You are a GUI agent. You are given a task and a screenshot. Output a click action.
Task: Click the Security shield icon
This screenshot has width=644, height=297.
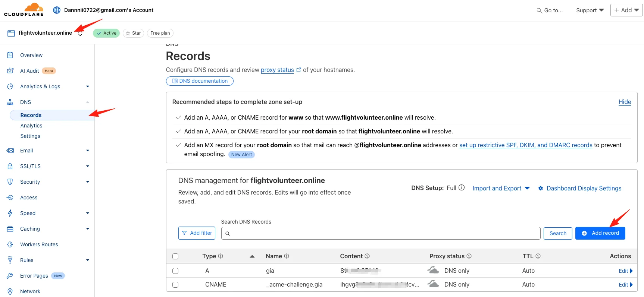click(x=10, y=182)
